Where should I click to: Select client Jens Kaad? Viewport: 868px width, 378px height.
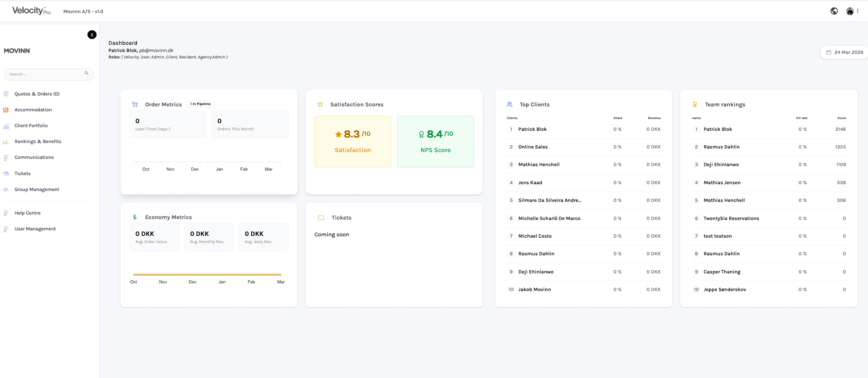tap(584, 182)
